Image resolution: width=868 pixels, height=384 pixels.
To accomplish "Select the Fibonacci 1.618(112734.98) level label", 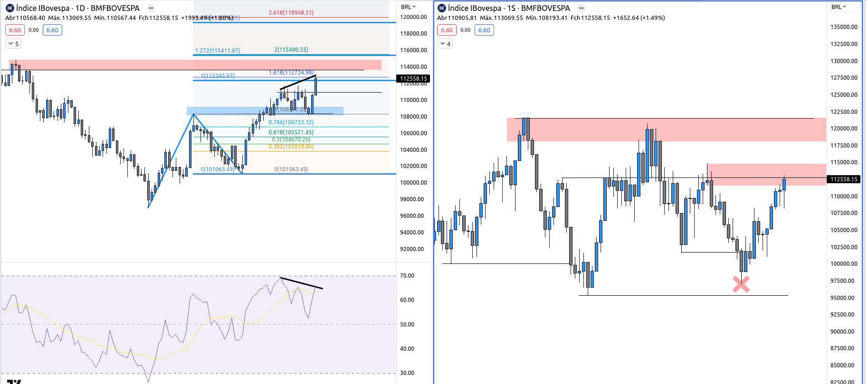I will point(291,73).
